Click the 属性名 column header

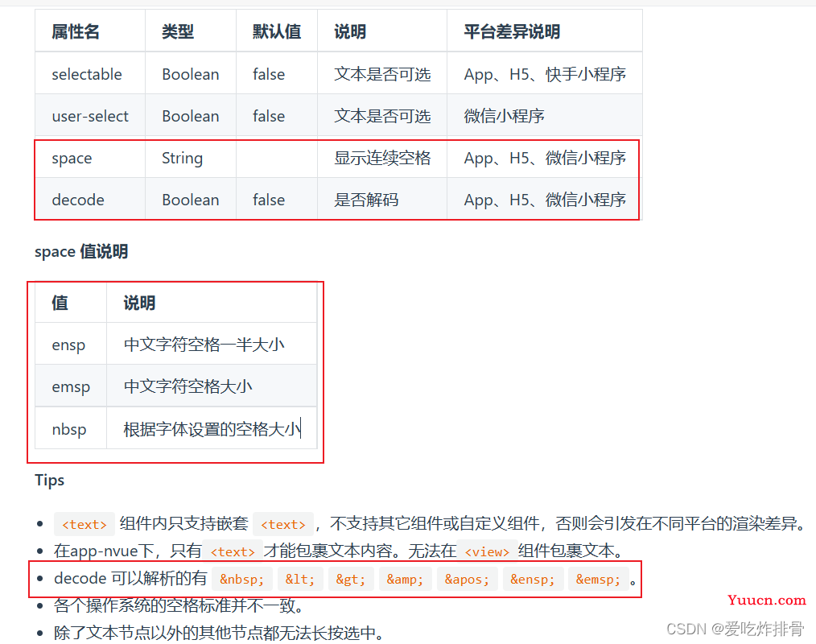tap(76, 31)
